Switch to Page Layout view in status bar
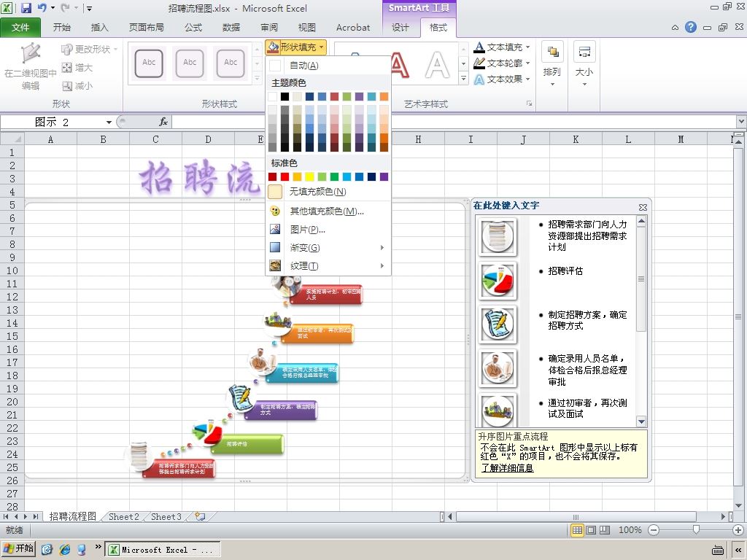Viewport: 747px width, 560px height. tap(591, 530)
